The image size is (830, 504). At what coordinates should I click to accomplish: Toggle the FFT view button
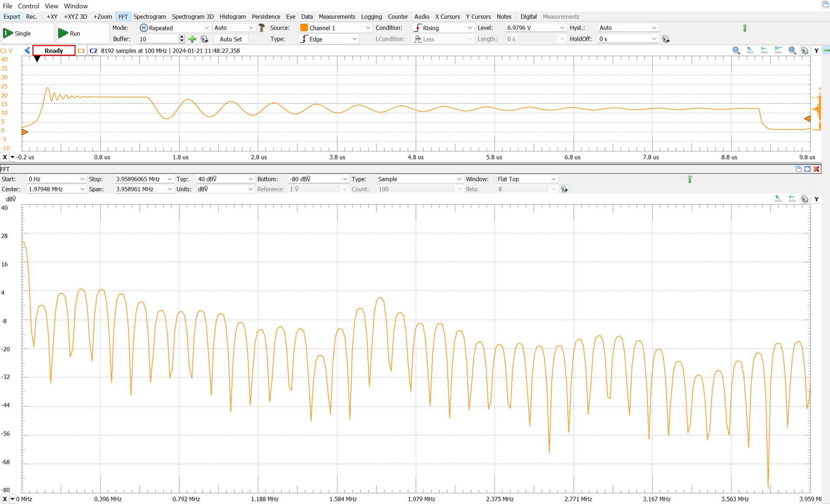click(x=123, y=16)
